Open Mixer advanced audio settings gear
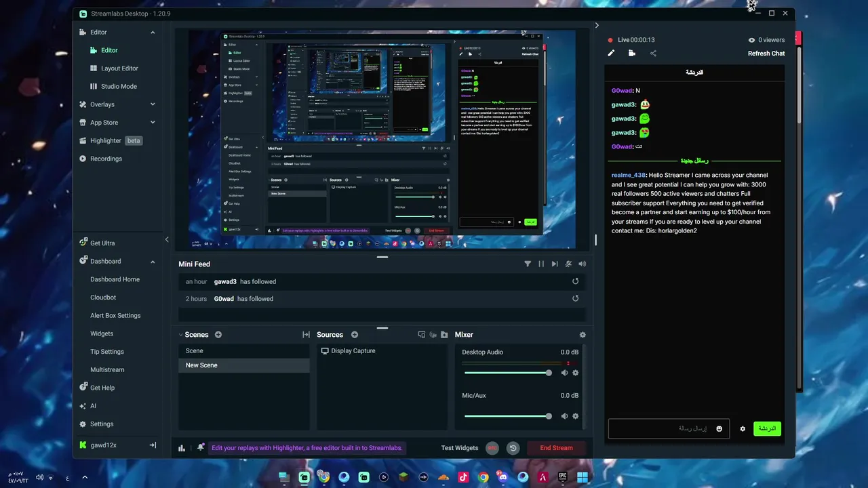 583,335
